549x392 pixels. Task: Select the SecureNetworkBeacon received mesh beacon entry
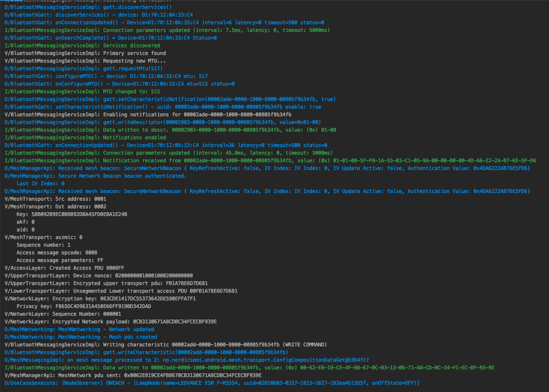click(x=171, y=168)
